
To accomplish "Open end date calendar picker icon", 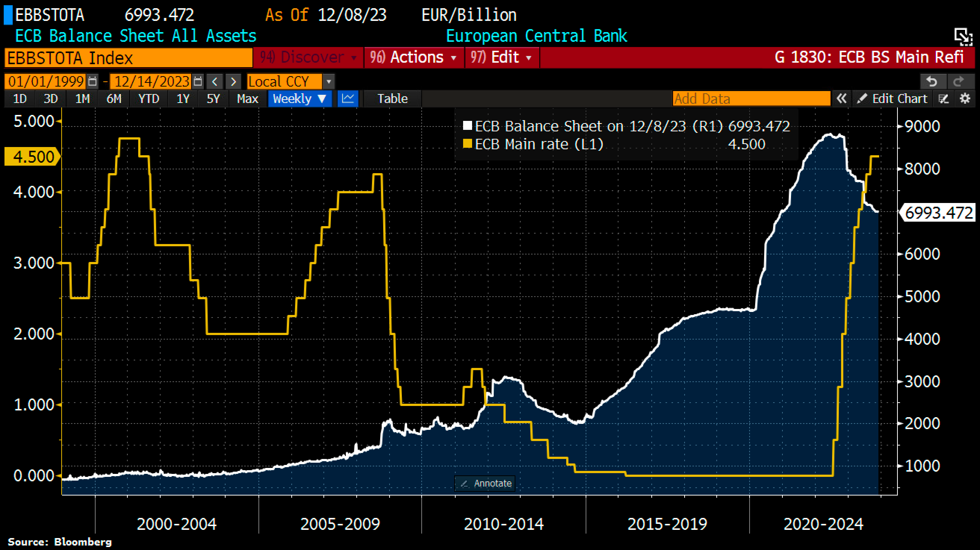I will 198,81.
